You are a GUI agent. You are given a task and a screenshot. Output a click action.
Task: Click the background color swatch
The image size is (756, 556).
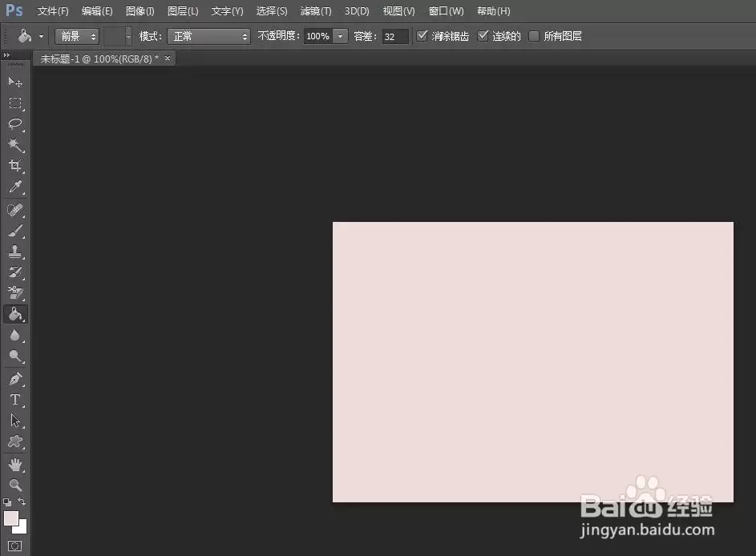point(22,529)
